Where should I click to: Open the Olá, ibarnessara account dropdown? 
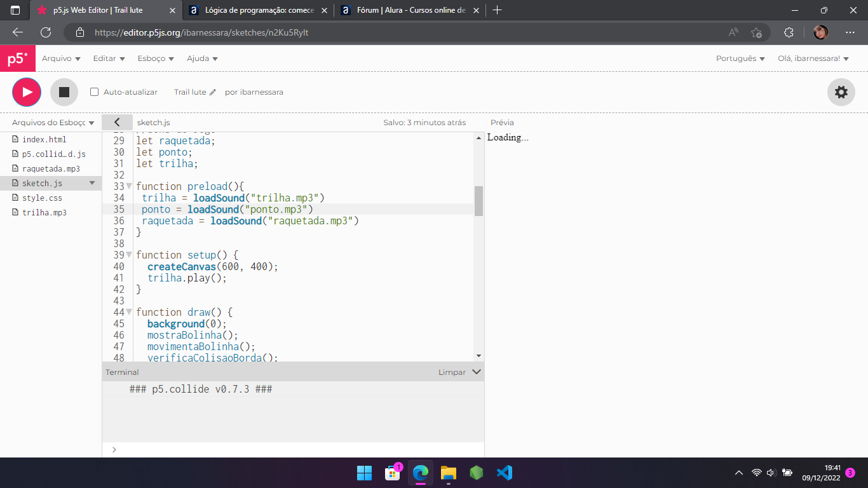(x=813, y=58)
